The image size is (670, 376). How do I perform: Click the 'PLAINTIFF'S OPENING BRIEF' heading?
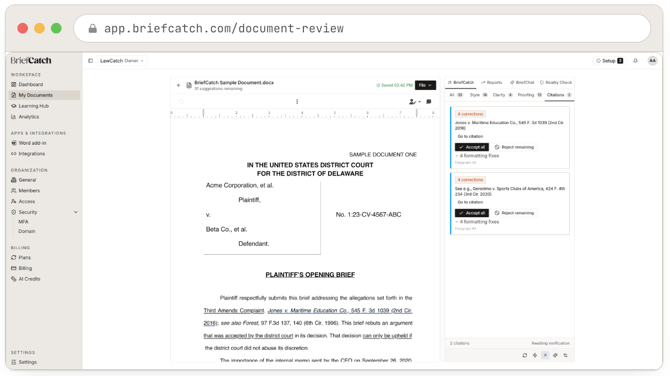310,275
